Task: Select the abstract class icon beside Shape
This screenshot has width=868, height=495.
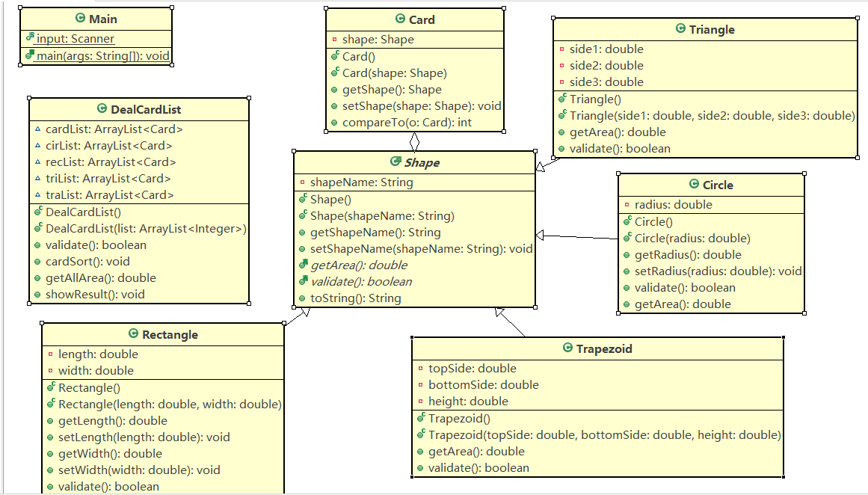Action: [395, 161]
